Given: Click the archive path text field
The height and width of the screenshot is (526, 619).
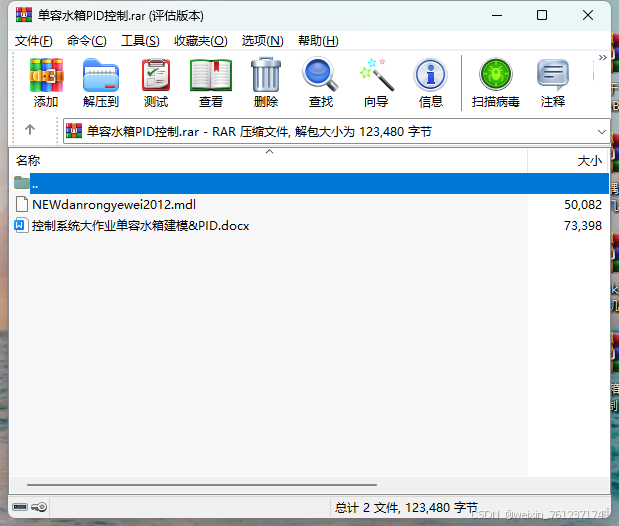Looking at the screenshot, I should coord(336,131).
